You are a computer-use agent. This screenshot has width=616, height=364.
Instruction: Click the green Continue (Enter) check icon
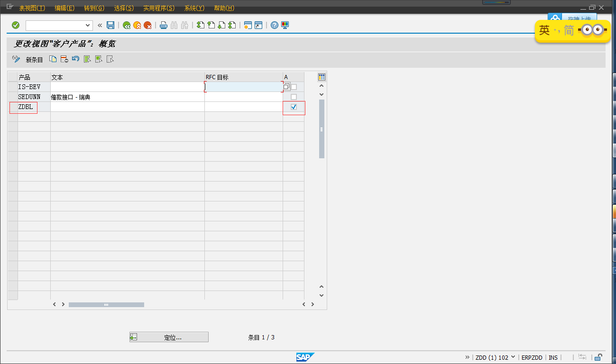click(15, 25)
